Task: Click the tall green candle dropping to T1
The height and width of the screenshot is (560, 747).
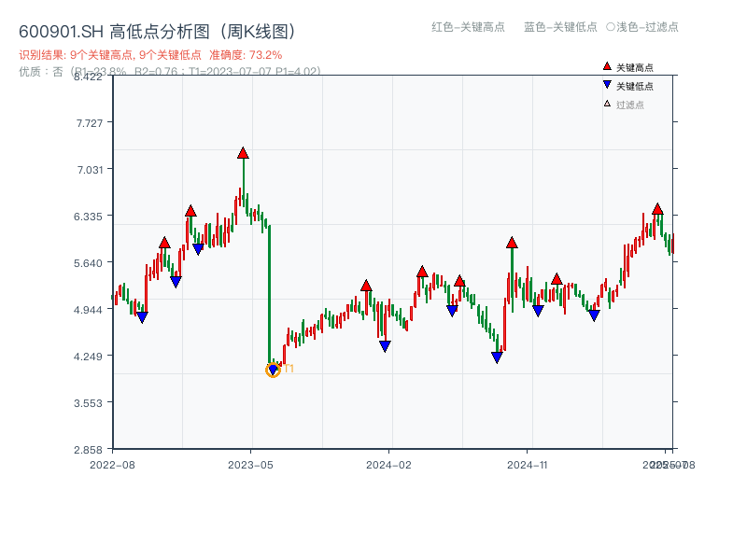Action: (x=269, y=294)
